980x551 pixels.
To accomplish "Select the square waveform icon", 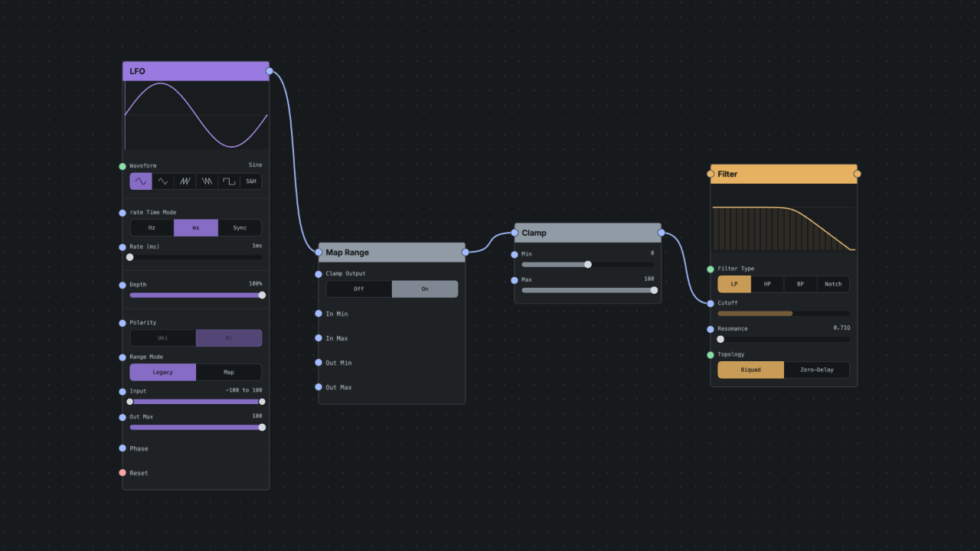I will (229, 181).
